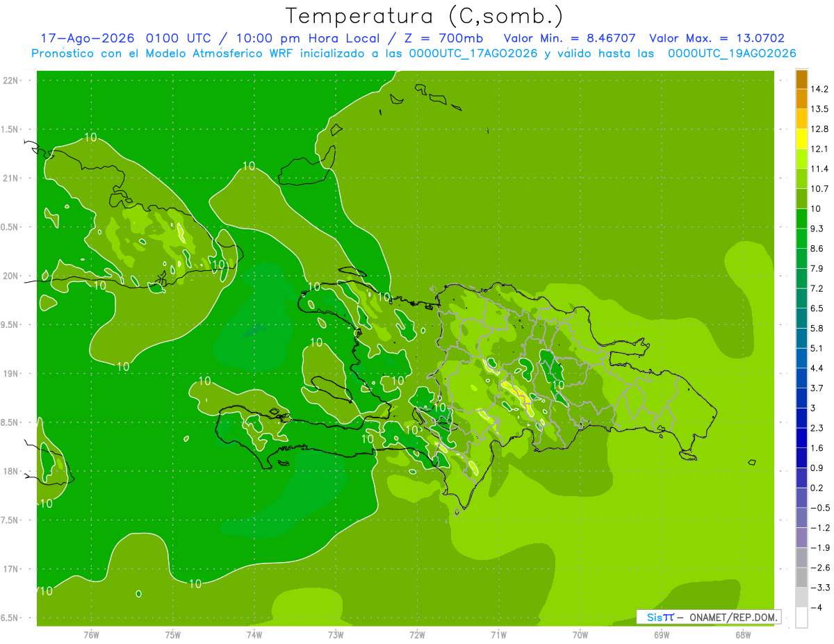Pick the gray swatch between -3.3 and -2.6

801,577
